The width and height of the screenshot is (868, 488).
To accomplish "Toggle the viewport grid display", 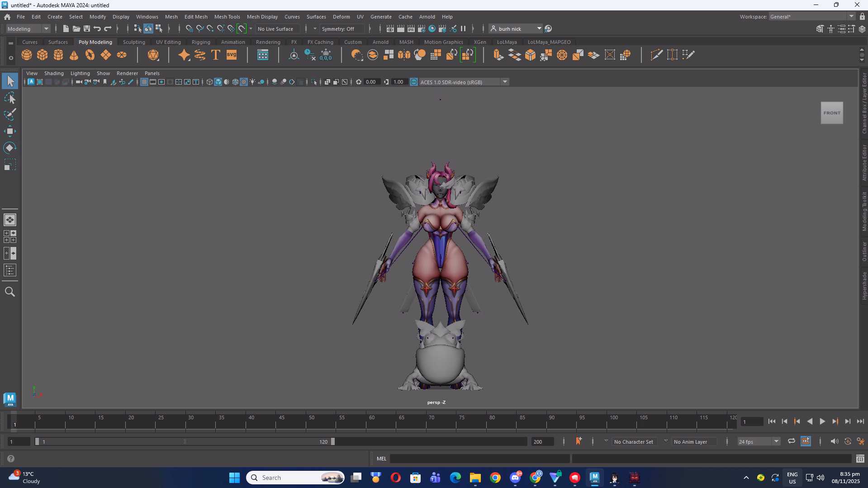I will 144,82.
